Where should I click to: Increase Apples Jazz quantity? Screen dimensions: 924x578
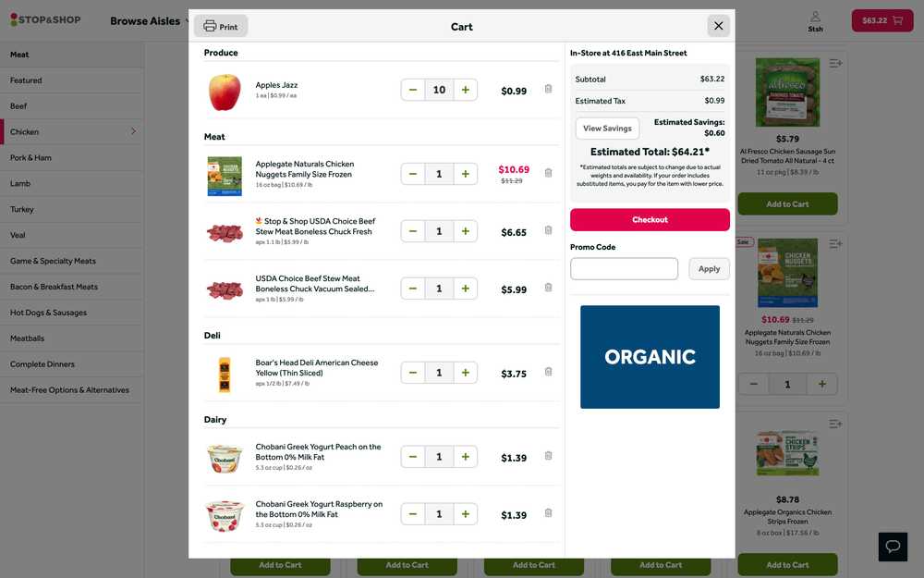coord(465,90)
